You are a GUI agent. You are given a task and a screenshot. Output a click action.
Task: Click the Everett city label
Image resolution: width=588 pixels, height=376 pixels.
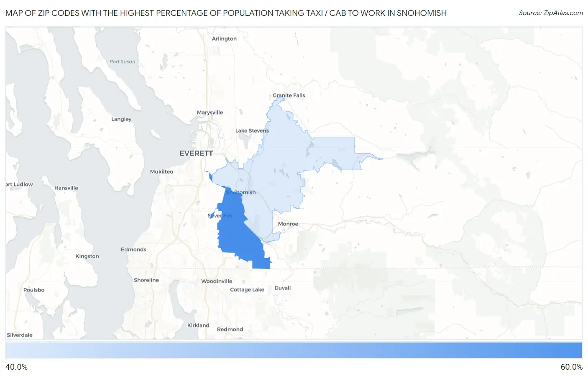pyautogui.click(x=196, y=153)
